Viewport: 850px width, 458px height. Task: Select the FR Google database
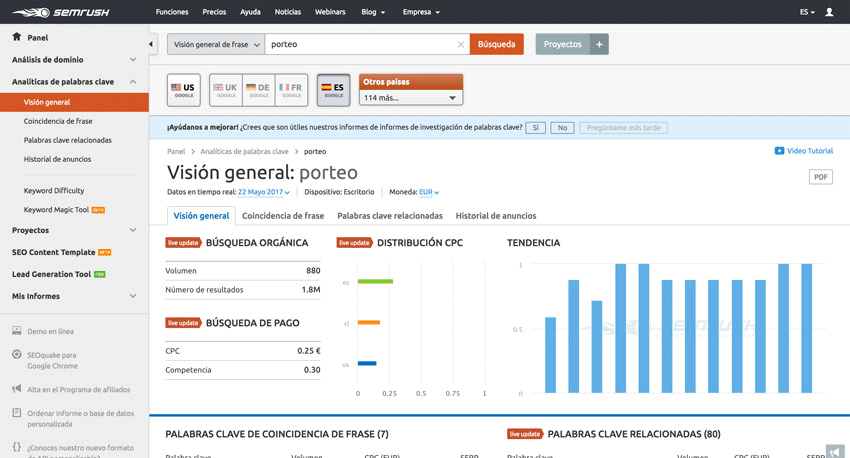292,90
